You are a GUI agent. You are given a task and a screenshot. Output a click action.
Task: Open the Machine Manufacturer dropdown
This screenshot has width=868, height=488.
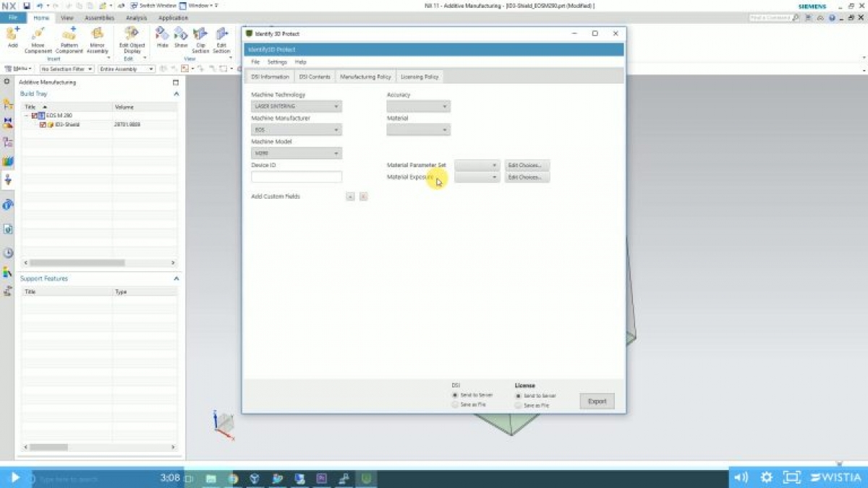tap(297, 129)
